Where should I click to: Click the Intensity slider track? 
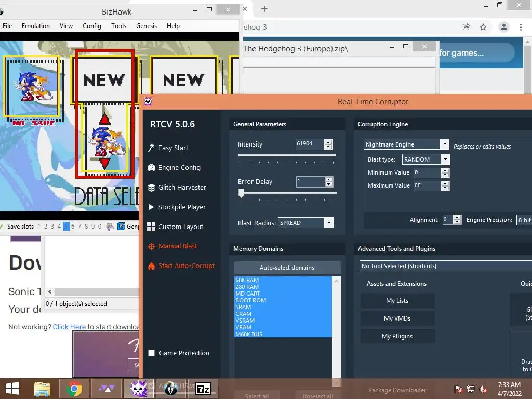tap(287, 155)
